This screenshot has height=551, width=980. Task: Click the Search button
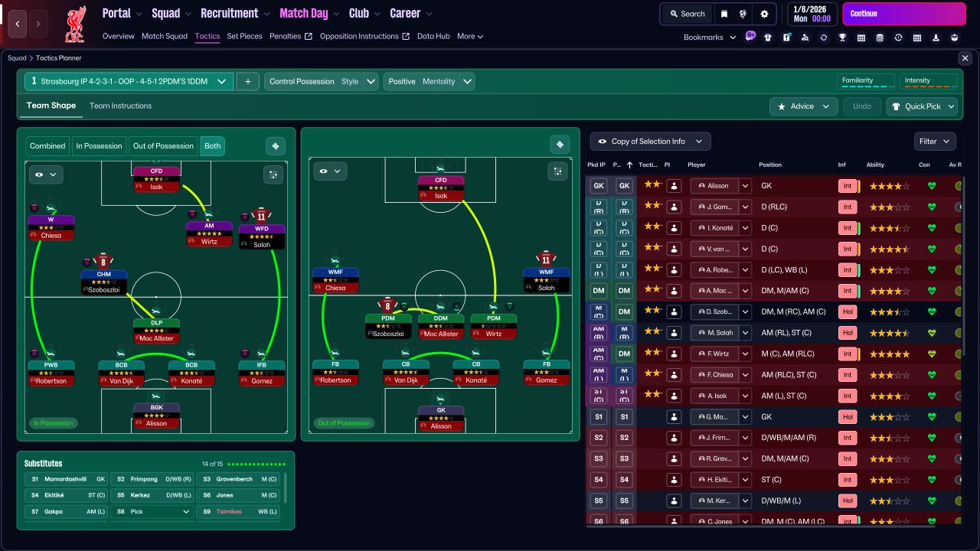(686, 14)
